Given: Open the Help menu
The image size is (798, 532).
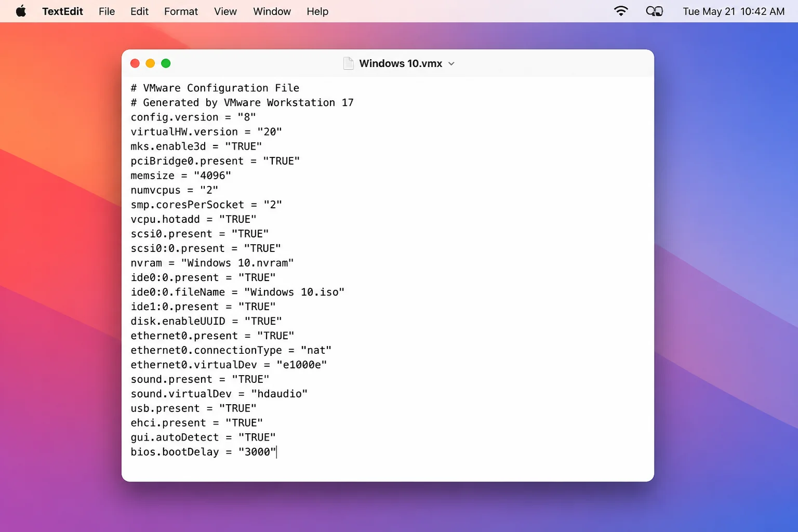Looking at the screenshot, I should (317, 11).
